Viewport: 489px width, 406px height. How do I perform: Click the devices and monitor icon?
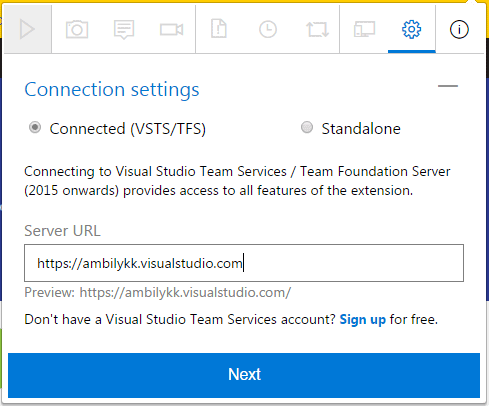[x=364, y=29]
